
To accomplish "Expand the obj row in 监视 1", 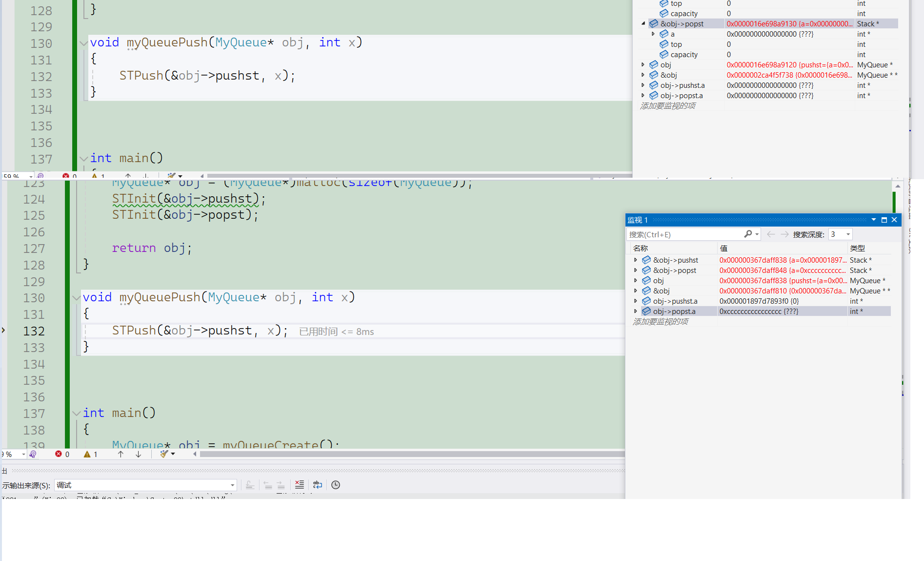I will coord(635,280).
